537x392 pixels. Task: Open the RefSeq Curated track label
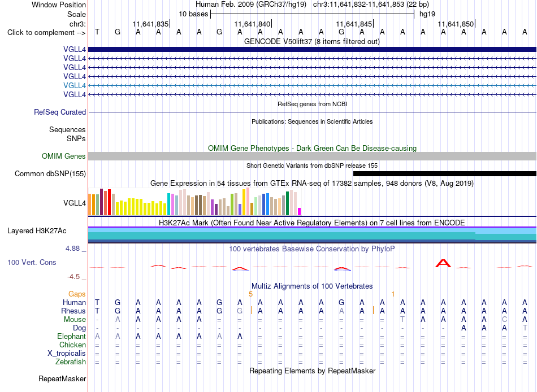point(60,112)
